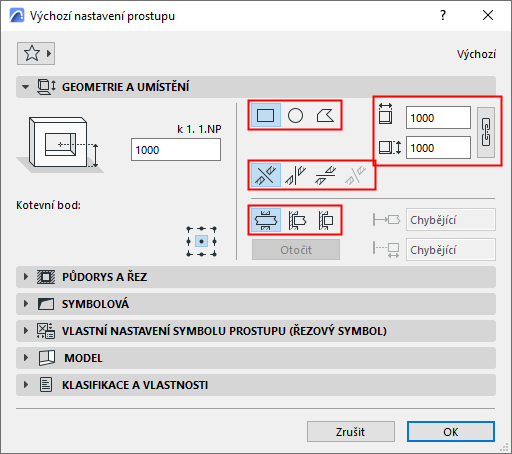This screenshot has height=454, width=512.
Task: Click the top-middle anchor point
Action: [x=201, y=229]
